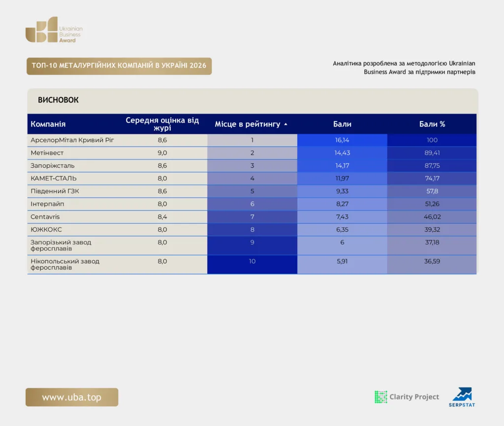Click the Компанія column header
Screen dimensions: 504x426
click(x=48, y=124)
